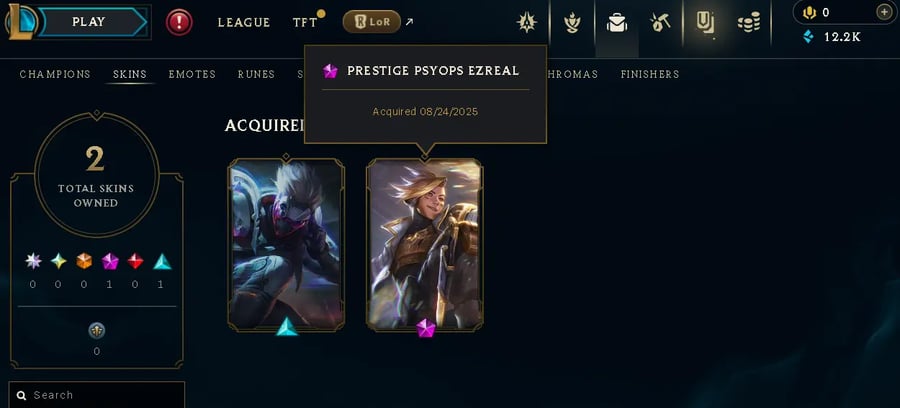Switch to the Champions tab
The image size is (900, 408).
(x=55, y=74)
